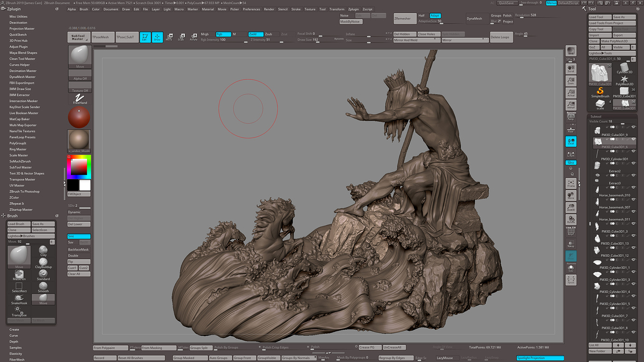Image resolution: width=644 pixels, height=362 pixels.
Task: Select the SelectRect brush
Action: tap(19, 287)
